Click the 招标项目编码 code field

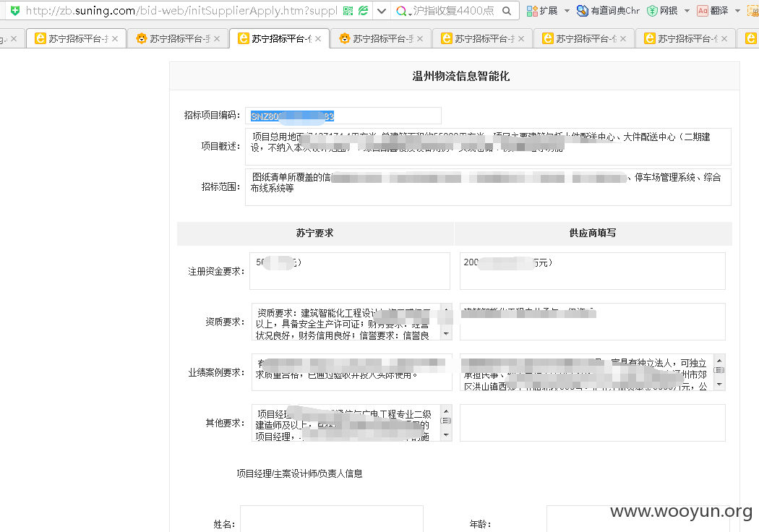pyautogui.click(x=343, y=116)
